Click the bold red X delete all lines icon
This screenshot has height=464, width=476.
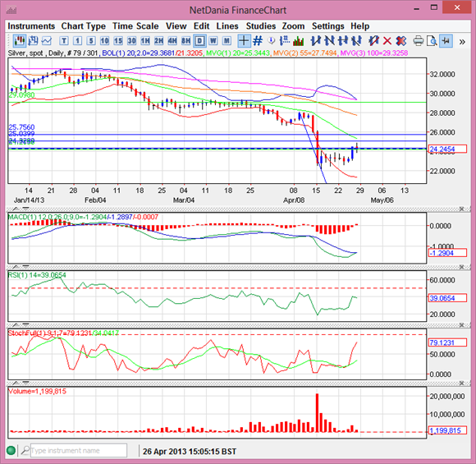coord(400,41)
